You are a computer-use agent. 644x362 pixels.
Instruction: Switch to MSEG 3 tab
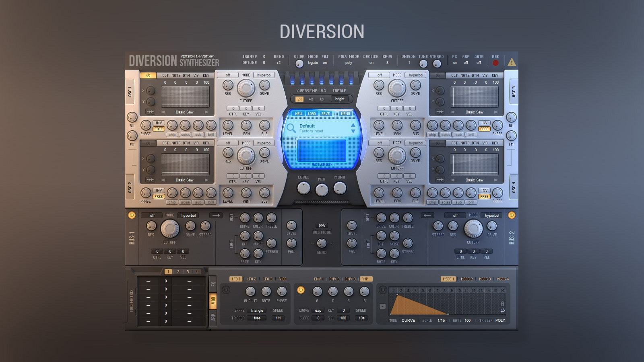point(485,279)
